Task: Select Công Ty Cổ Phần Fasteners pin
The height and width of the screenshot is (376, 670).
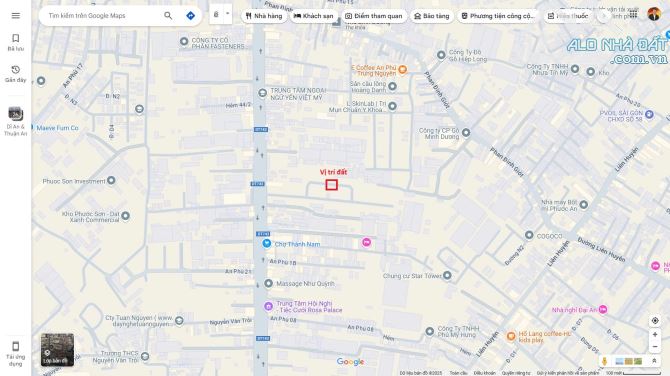Action: (x=184, y=41)
